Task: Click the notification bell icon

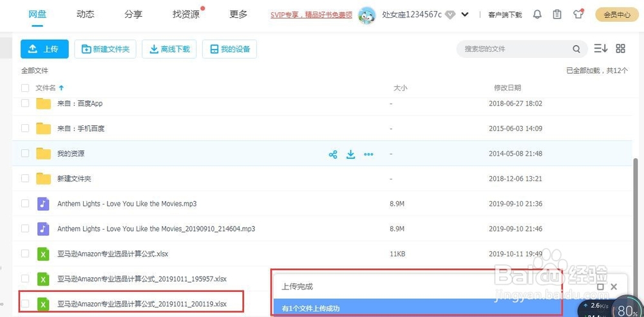Action: tap(537, 14)
